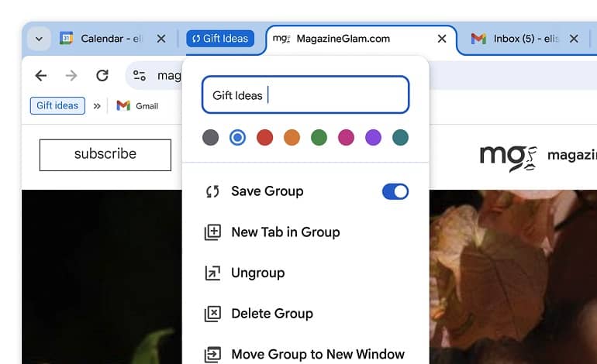Close the MagazineGlam.com tab

[x=442, y=39]
